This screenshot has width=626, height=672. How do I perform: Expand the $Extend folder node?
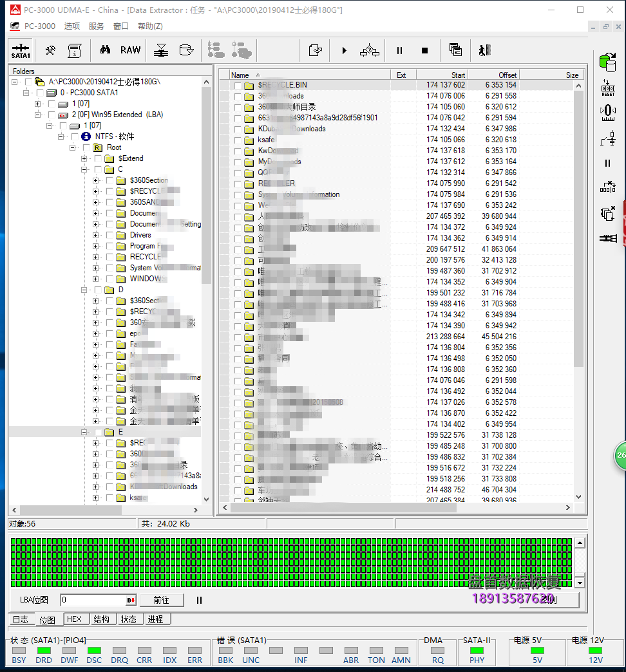pyautogui.click(x=84, y=158)
